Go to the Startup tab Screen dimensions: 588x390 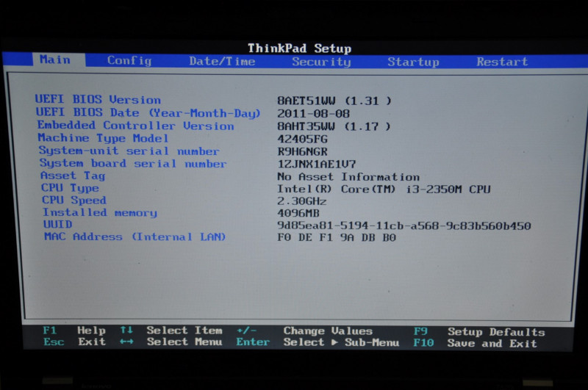pos(413,62)
